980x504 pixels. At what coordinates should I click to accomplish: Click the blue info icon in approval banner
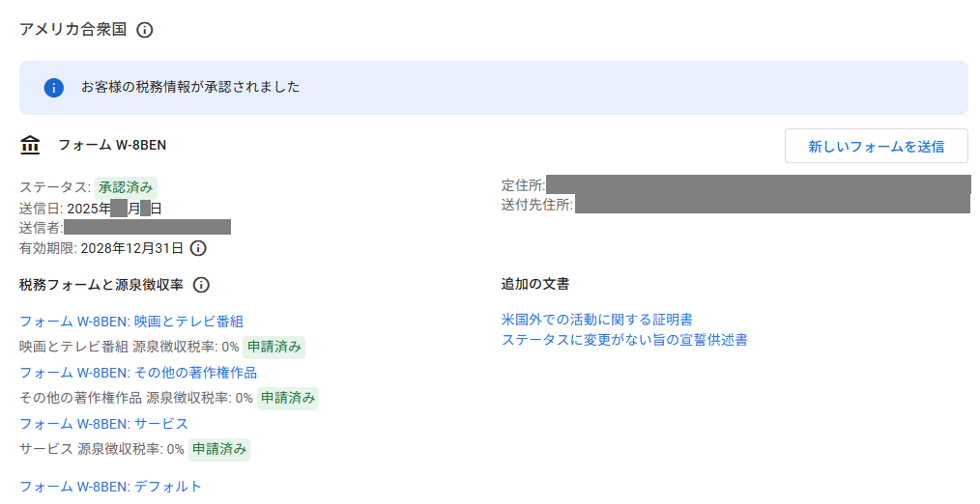click(x=54, y=88)
